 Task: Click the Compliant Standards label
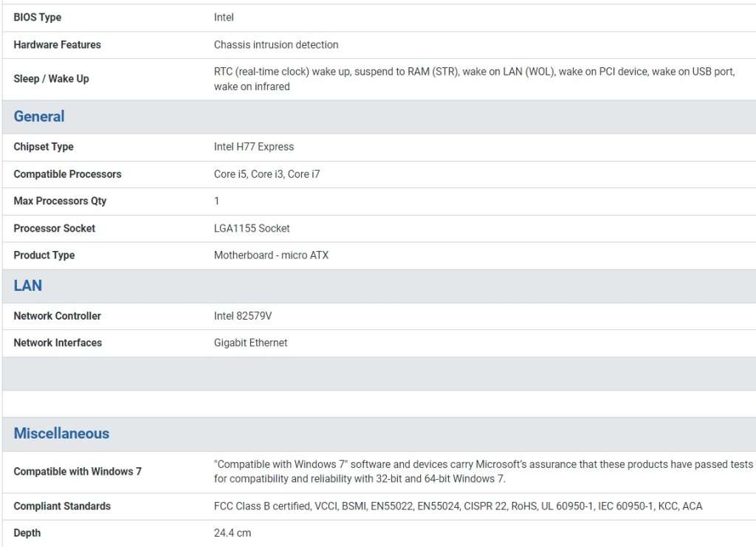point(62,506)
